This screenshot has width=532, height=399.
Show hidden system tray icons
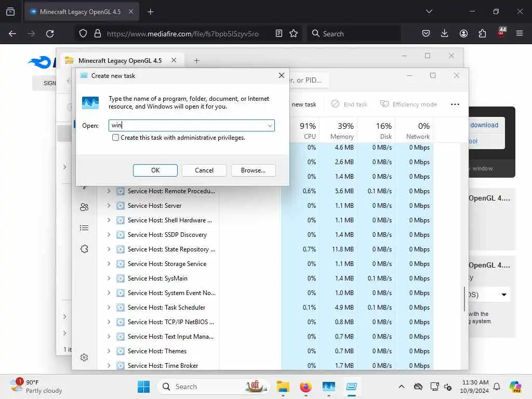point(402,387)
